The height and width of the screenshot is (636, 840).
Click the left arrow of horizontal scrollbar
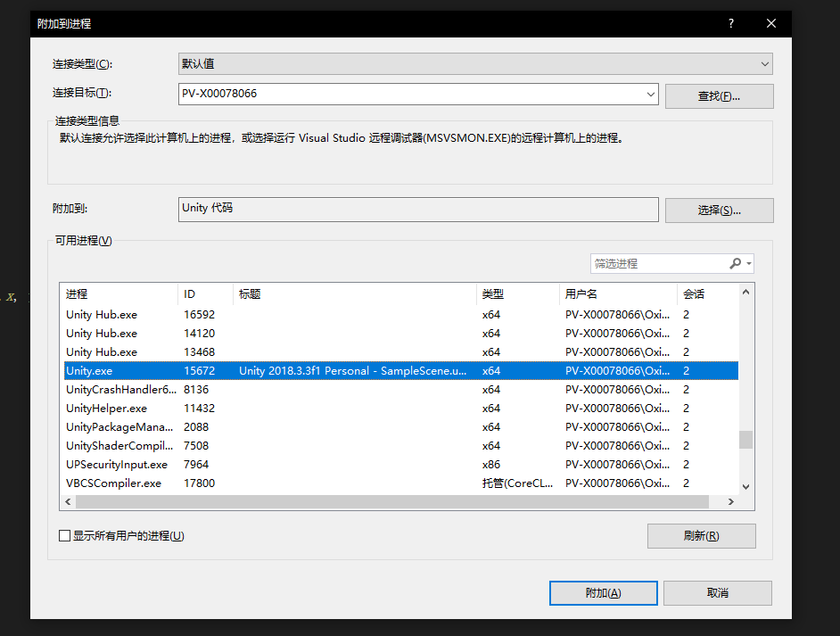[x=68, y=501]
